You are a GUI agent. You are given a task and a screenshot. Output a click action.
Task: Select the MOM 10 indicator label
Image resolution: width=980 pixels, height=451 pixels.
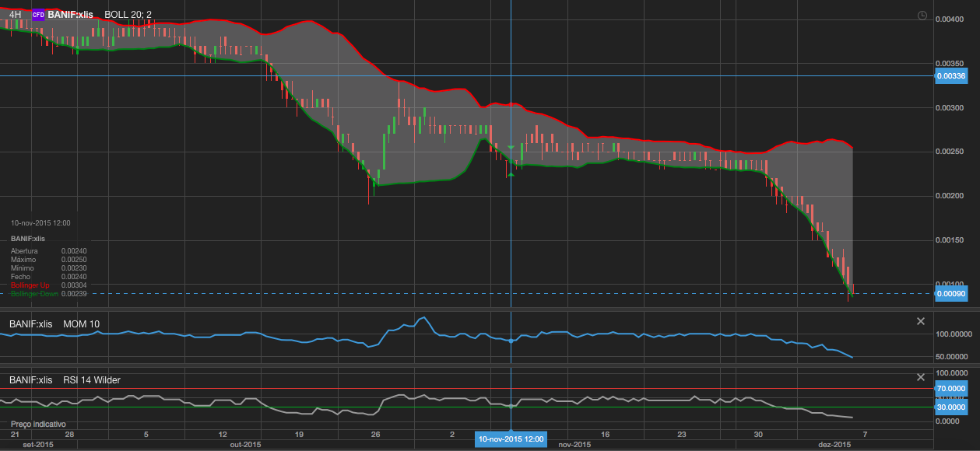coord(82,324)
